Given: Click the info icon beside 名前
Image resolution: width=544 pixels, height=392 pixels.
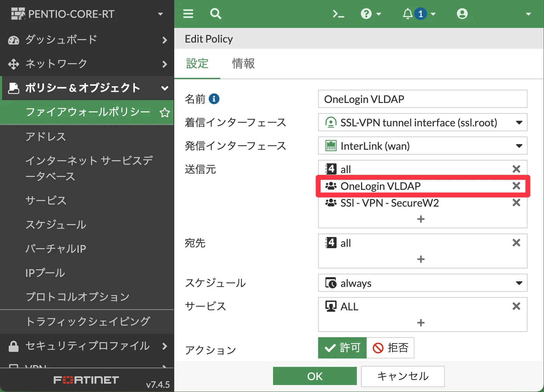Looking at the screenshot, I should (x=214, y=99).
